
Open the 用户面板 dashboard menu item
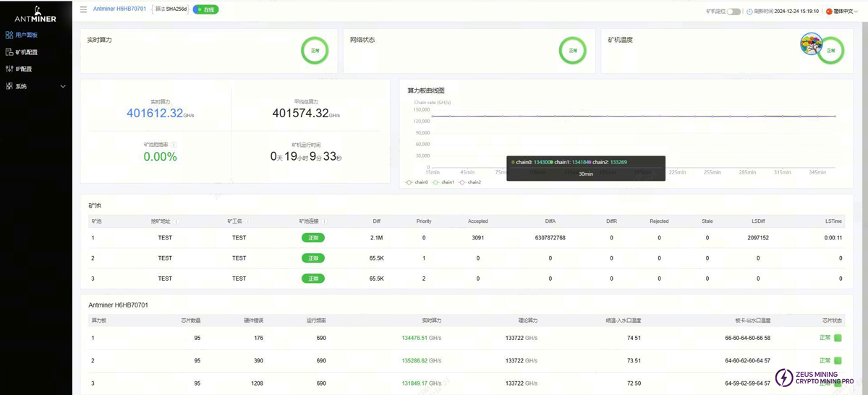22,35
